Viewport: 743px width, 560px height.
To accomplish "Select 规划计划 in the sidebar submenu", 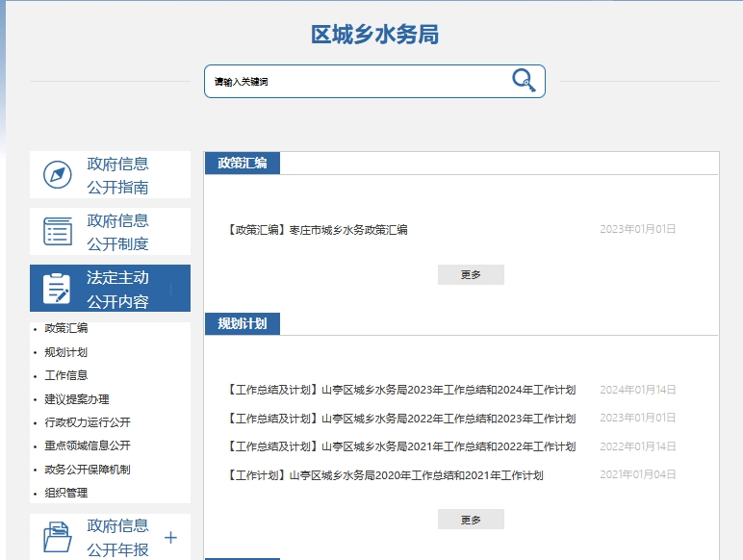I will click(x=65, y=352).
